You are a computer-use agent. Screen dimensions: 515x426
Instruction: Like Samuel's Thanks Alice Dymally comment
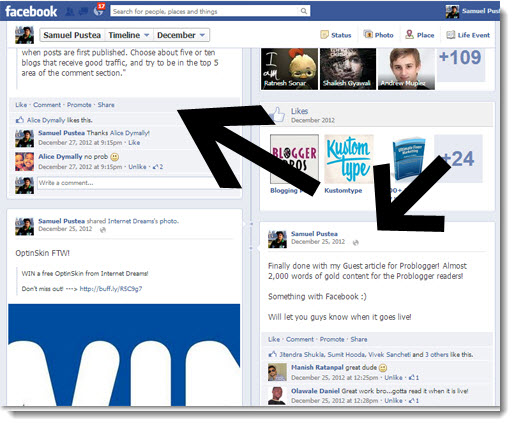134,143
